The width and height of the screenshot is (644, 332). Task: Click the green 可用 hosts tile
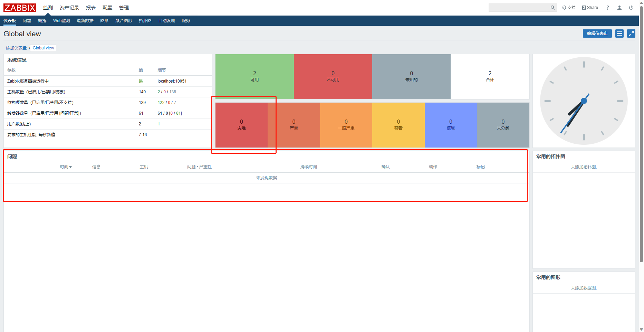[x=254, y=77]
